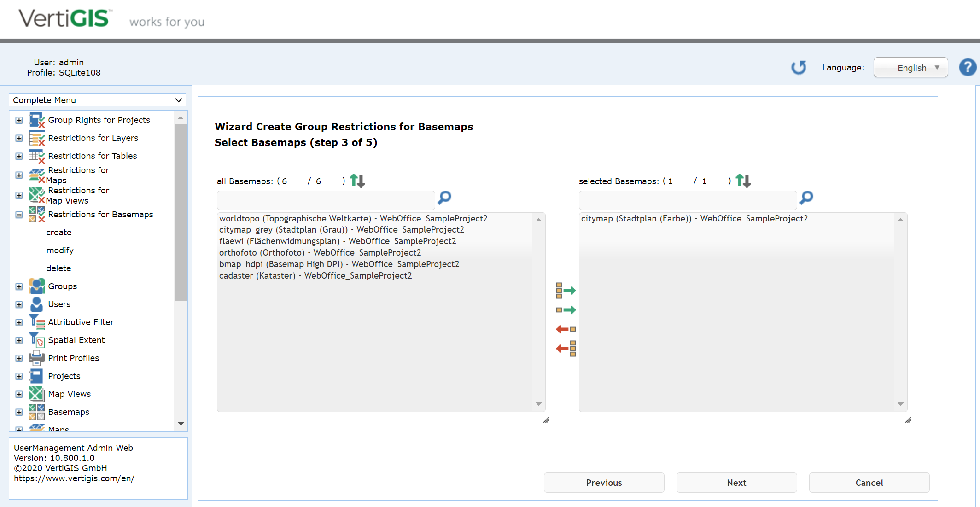Select the create menu entry
Viewport: 980px width, 507px height.
(59, 232)
